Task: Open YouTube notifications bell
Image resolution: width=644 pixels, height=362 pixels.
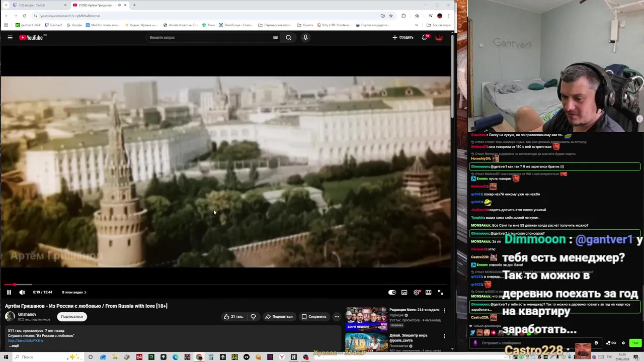Action: click(x=425, y=37)
